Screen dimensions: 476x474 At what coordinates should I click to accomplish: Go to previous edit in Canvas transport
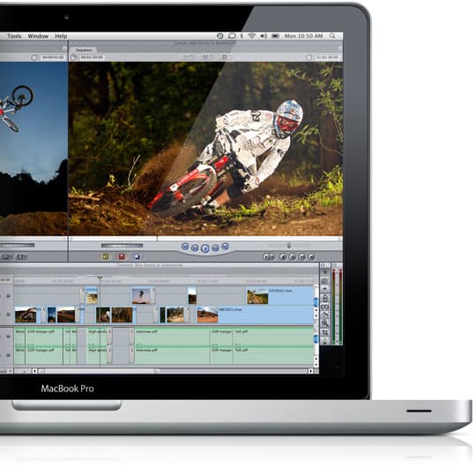tap(185, 247)
